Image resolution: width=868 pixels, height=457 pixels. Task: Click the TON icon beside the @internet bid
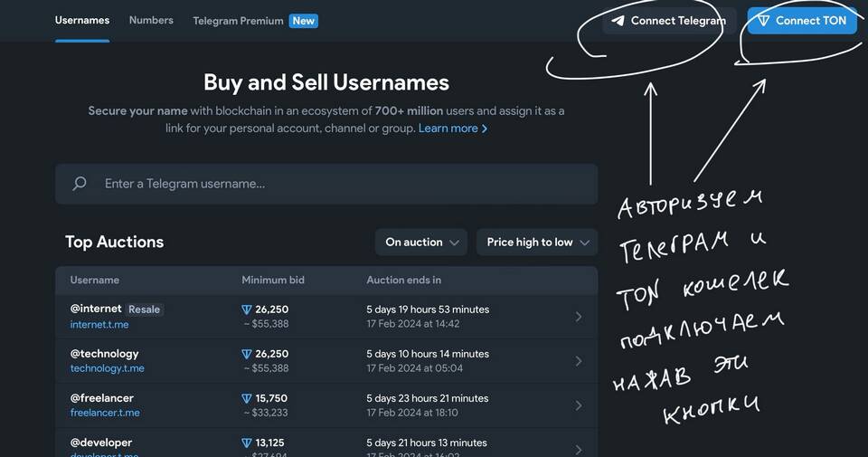247,309
